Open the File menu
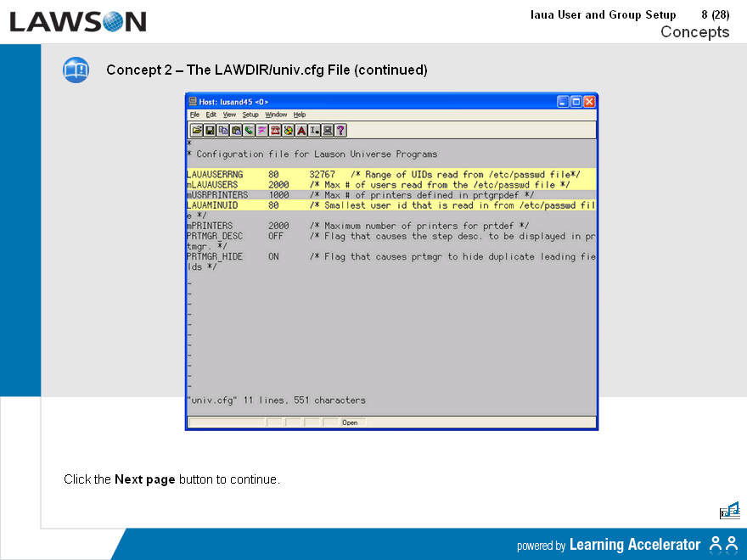Screen dimensions: 747x560 coord(195,115)
